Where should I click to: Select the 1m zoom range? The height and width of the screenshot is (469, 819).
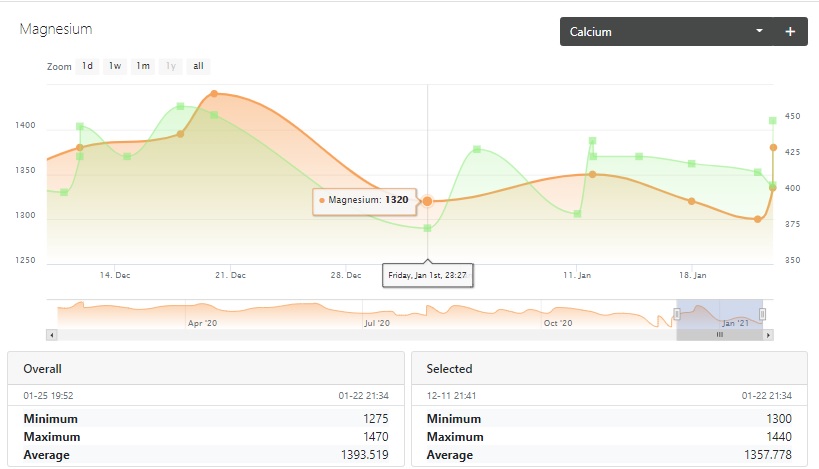click(x=143, y=66)
